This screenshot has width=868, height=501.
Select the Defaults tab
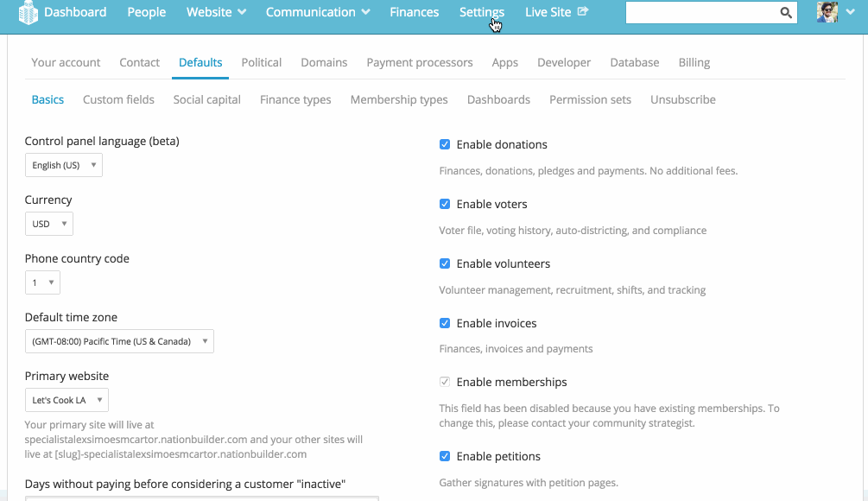200,62
